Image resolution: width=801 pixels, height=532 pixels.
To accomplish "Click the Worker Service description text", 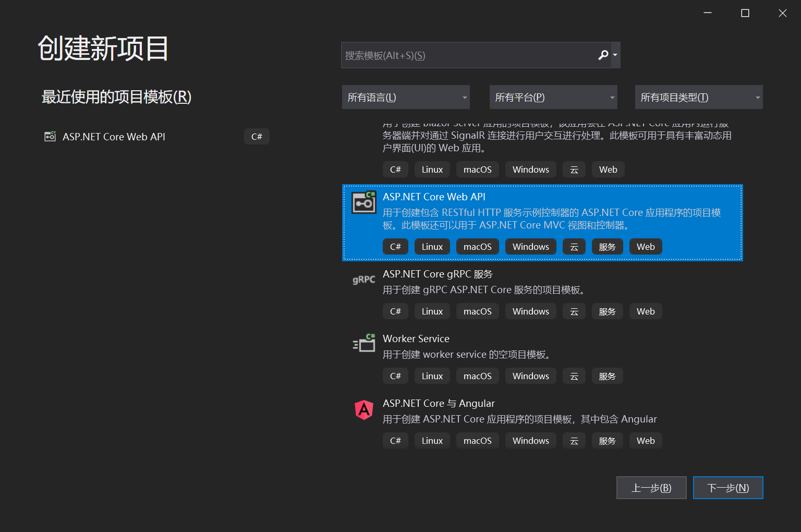I will pos(468,354).
